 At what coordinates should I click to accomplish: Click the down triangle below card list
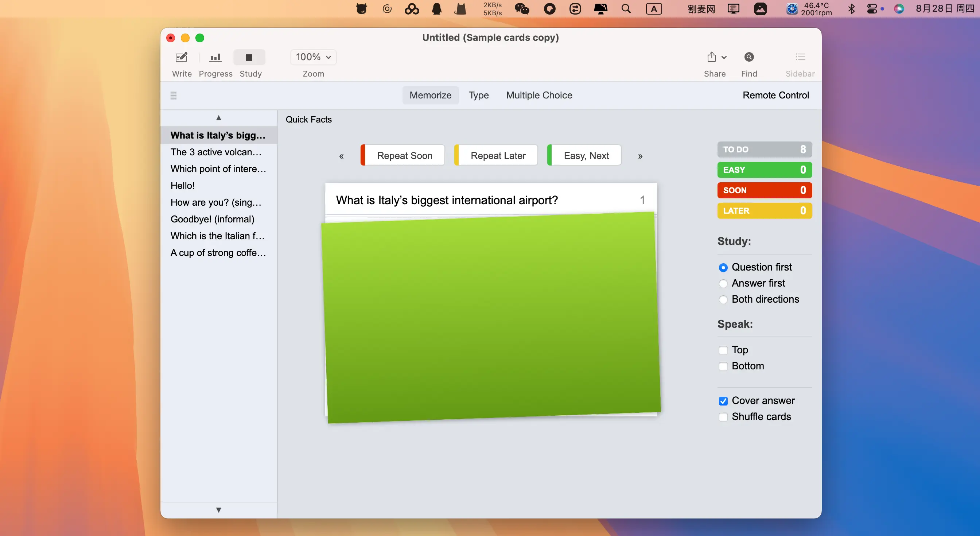coord(219,510)
